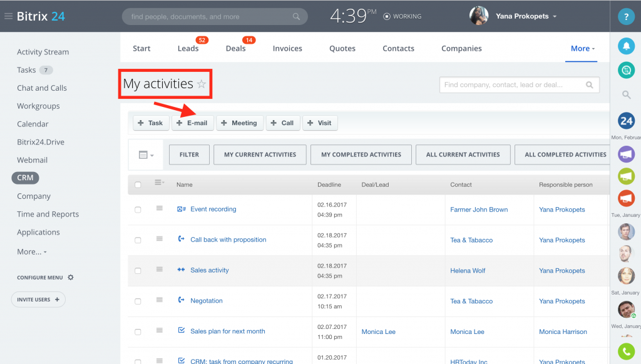Show MY COMPLETED ACTIVITIES
This screenshot has width=641, height=364.
pyautogui.click(x=361, y=155)
